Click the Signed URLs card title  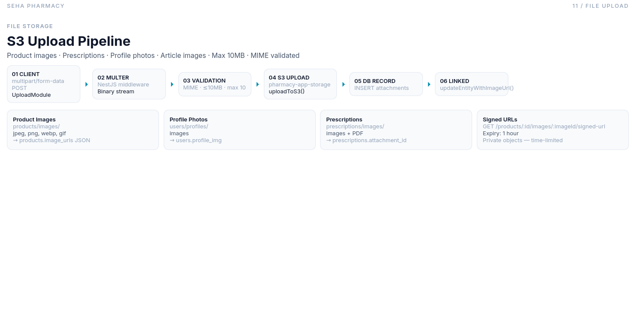click(x=500, y=120)
